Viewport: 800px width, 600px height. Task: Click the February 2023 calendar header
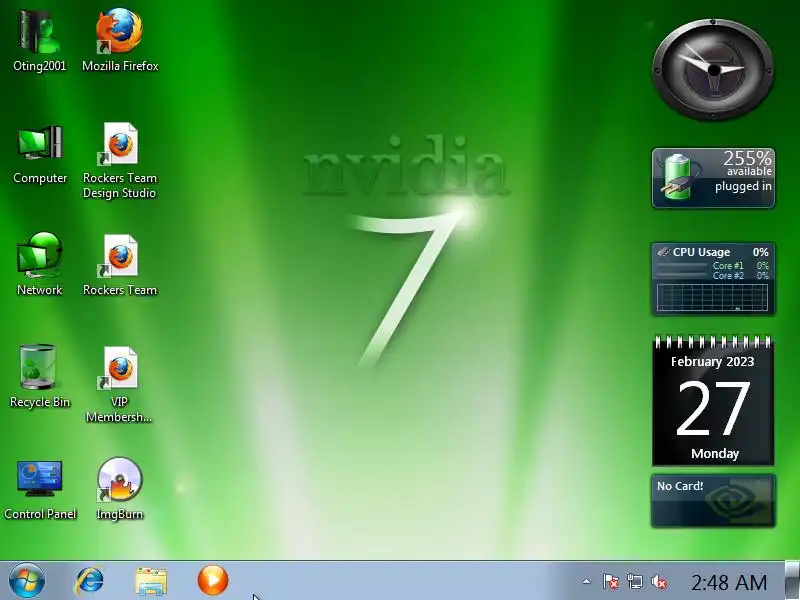point(712,362)
